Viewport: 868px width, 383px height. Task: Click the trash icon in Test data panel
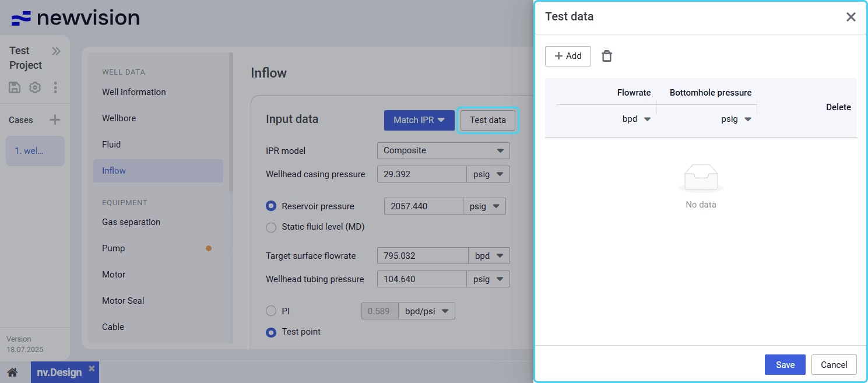607,56
